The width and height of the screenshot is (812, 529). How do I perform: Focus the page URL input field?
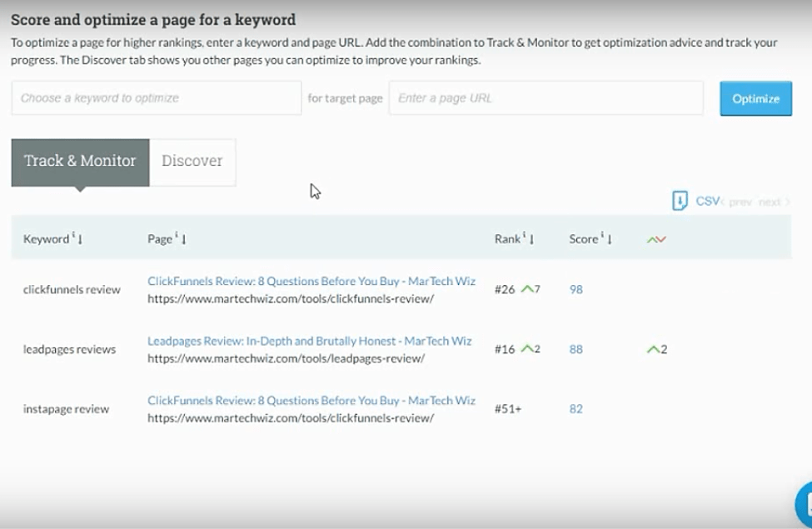click(x=546, y=98)
